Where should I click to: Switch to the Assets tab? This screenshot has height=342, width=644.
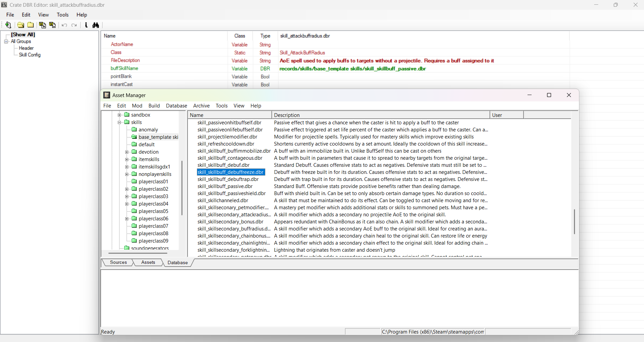(148, 262)
